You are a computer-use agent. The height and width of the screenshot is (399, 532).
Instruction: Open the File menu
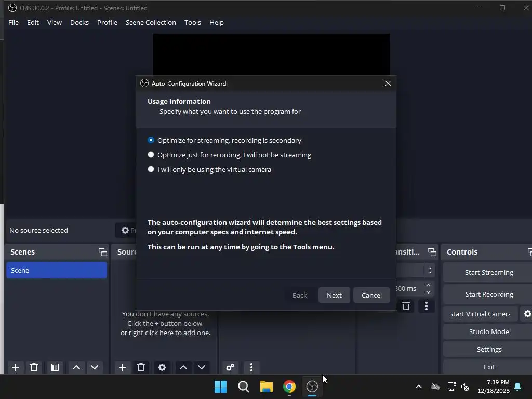click(14, 22)
